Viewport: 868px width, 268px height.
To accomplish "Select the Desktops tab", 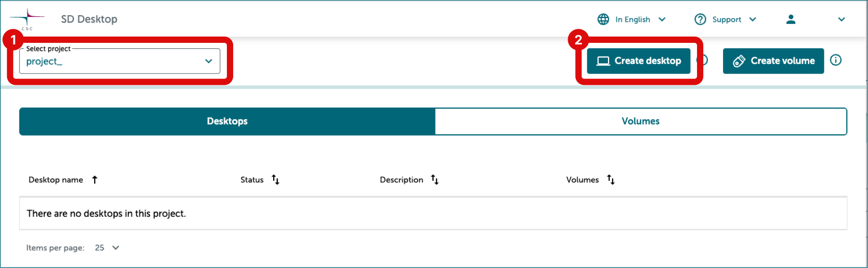I will (227, 121).
